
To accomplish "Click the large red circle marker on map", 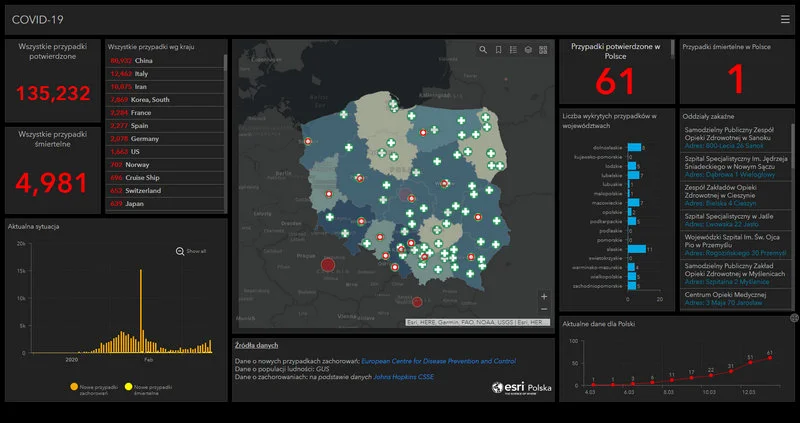I will click(x=328, y=265).
